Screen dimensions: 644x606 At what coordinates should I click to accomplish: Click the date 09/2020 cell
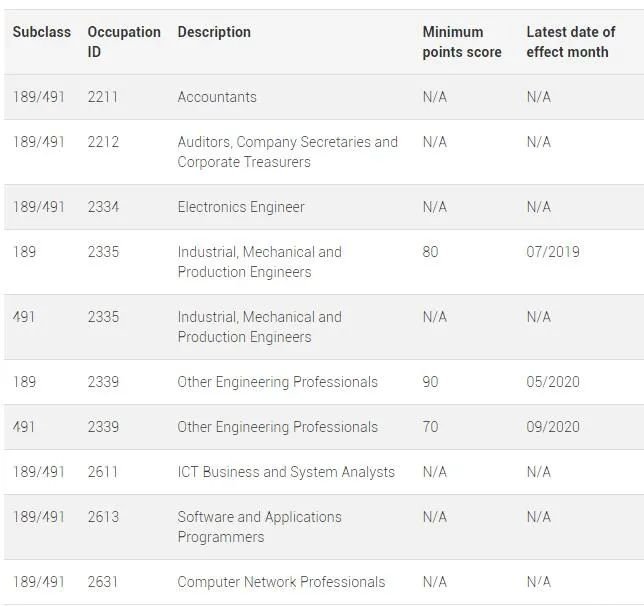point(553,427)
